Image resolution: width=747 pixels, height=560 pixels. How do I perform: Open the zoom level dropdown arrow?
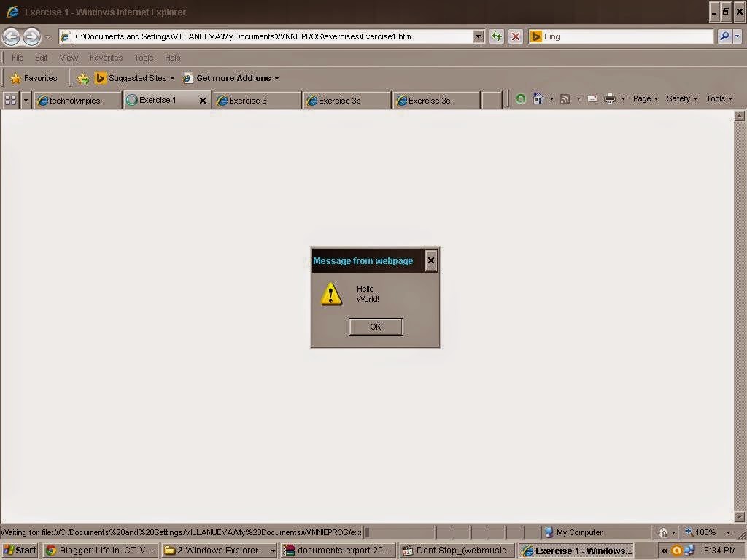729,532
